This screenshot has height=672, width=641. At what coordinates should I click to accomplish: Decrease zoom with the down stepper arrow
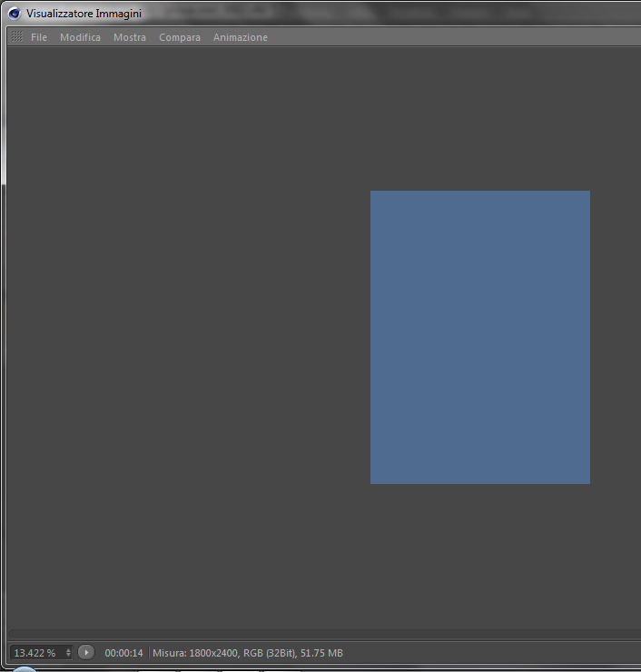click(68, 656)
